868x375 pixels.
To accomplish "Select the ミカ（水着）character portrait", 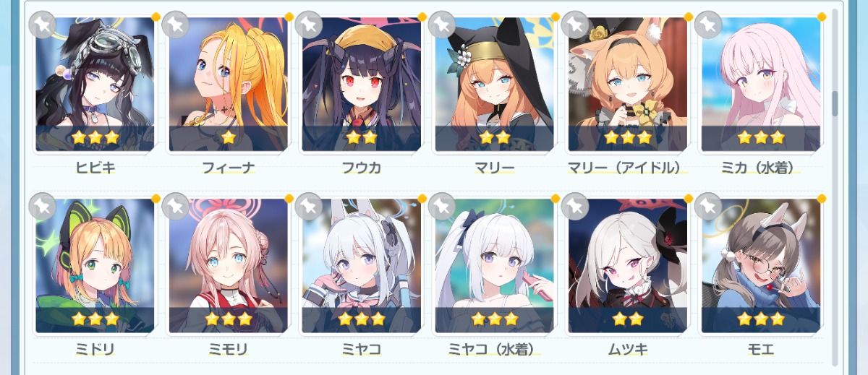I will [x=760, y=84].
